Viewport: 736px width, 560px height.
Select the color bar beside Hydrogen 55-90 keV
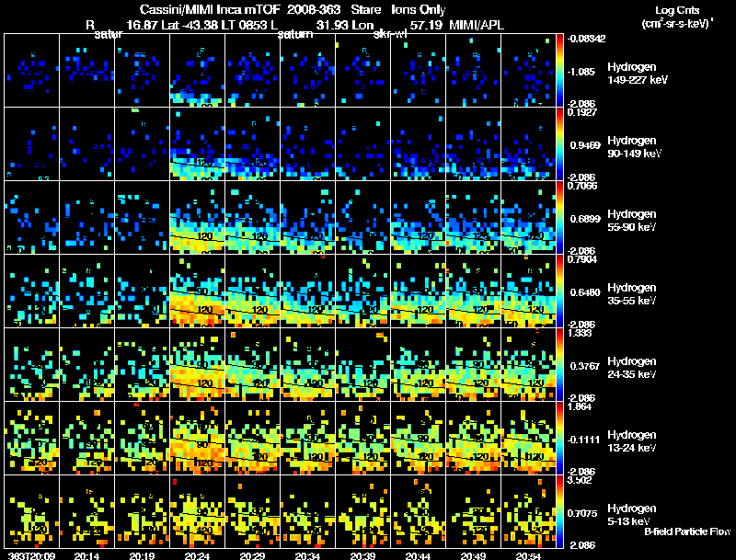[559, 218]
